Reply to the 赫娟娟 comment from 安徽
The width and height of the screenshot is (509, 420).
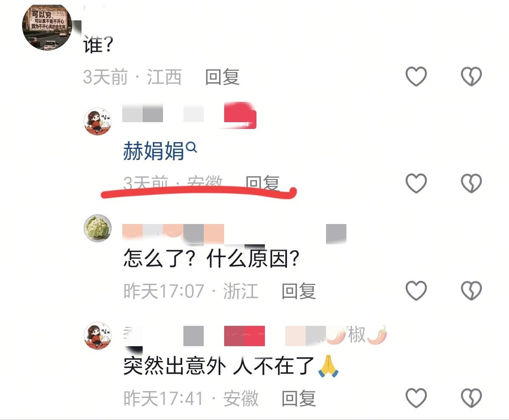[x=263, y=183]
